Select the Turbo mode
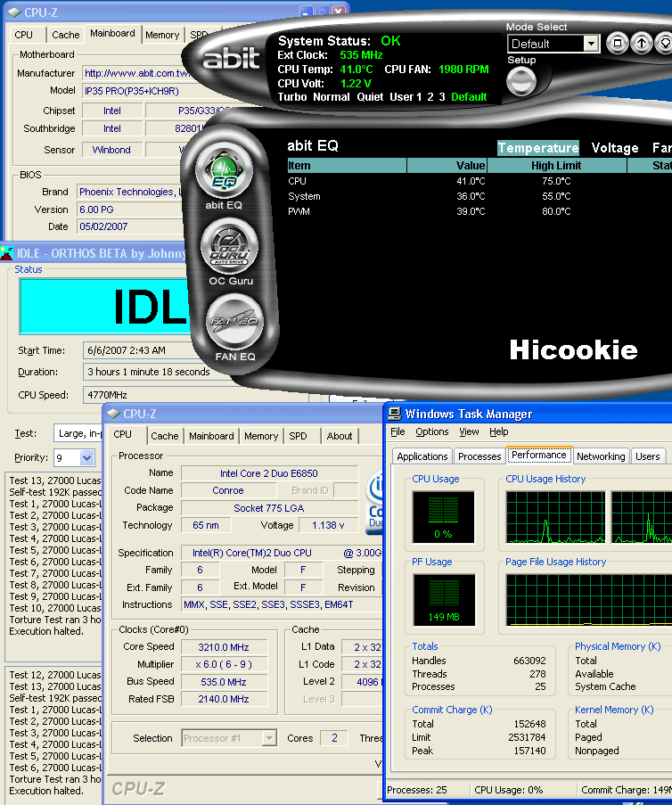Image resolution: width=672 pixels, height=805 pixels. pos(292,97)
